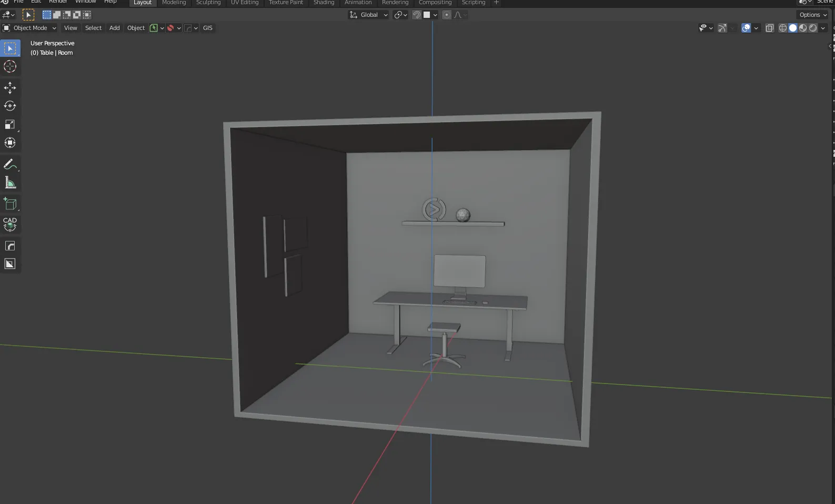Switch to the Animation workspace tab

358,3
